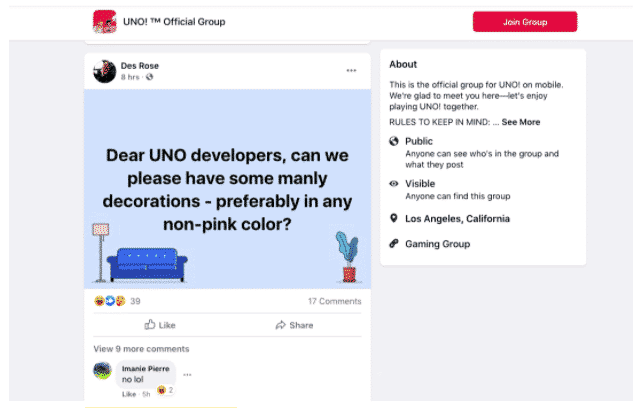The image size is (639, 408).
Task: Expand the About rules with See More
Action: pyautogui.click(x=521, y=122)
